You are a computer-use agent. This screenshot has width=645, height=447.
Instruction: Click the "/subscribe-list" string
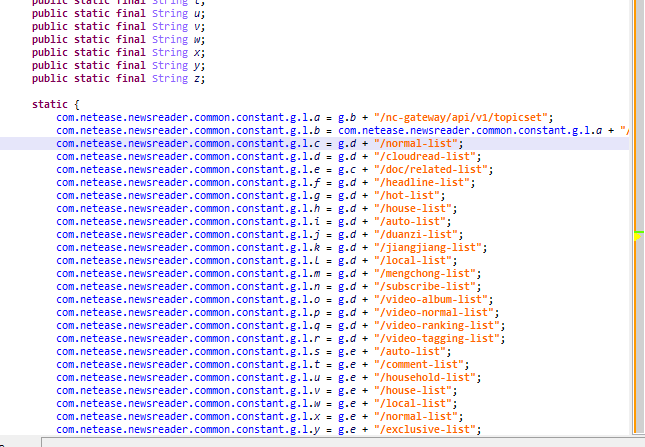point(425,287)
